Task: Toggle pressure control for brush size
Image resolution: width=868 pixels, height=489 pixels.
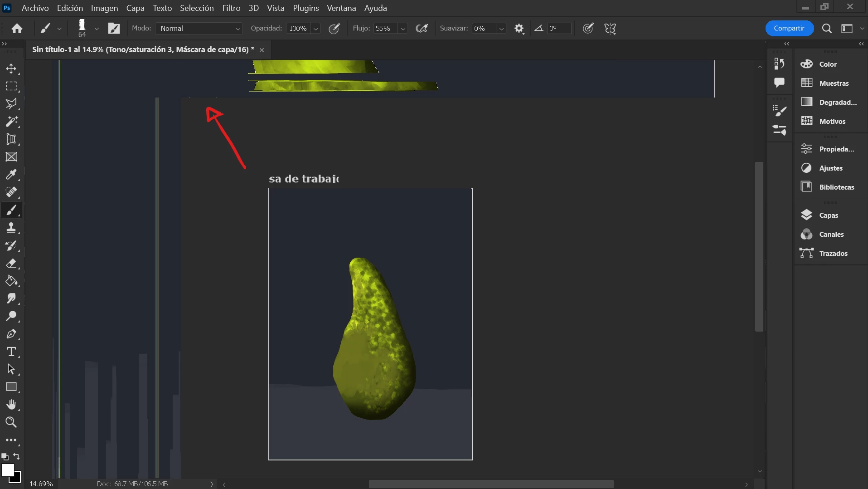Action: click(x=588, y=29)
